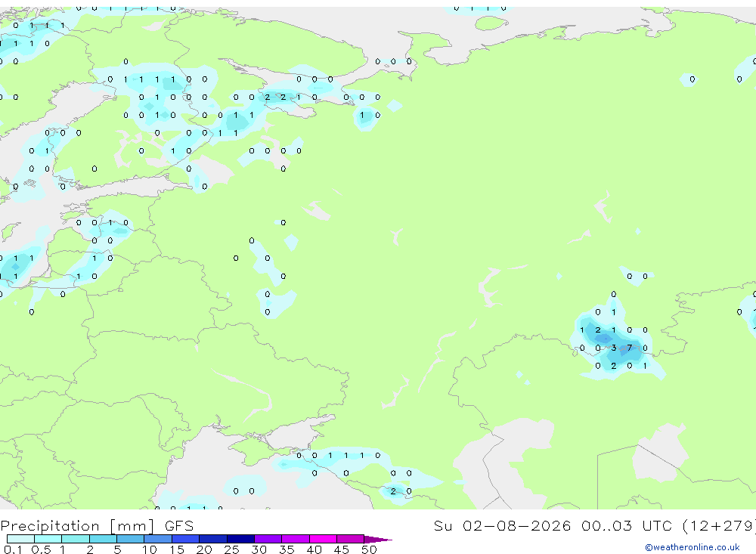Click the 'Precipitation [mm]' title text
Screen dimensions: 756x554
77,526
